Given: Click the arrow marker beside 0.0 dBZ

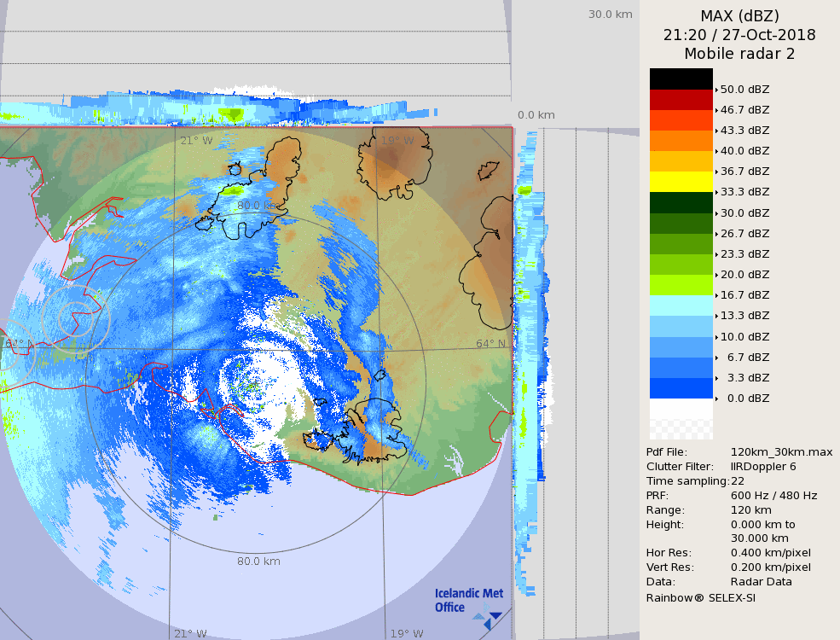Looking at the screenshot, I should click(x=716, y=399).
